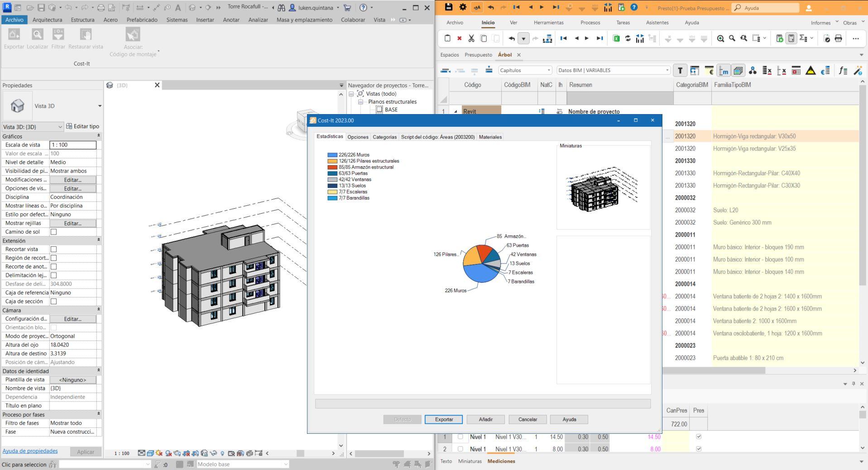Click the Excel export icon in Presto toolbar
Screen dimensions: 868x470
click(x=616, y=38)
